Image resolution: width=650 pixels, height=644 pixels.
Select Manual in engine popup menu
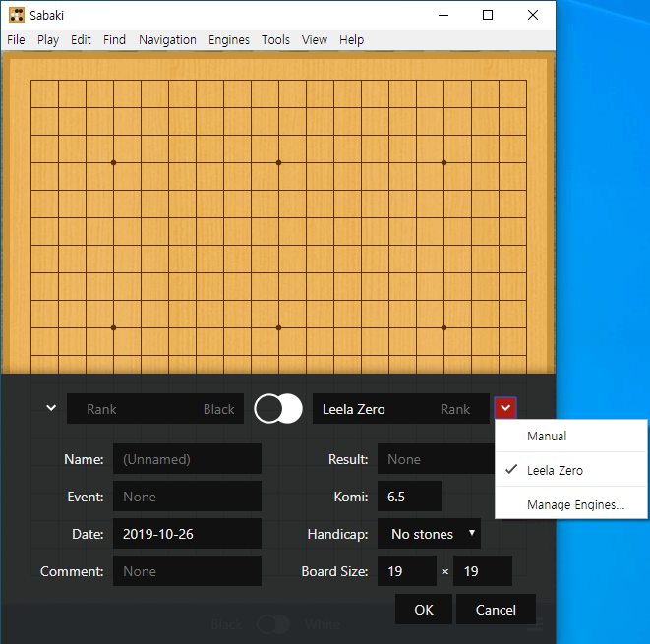coord(570,436)
